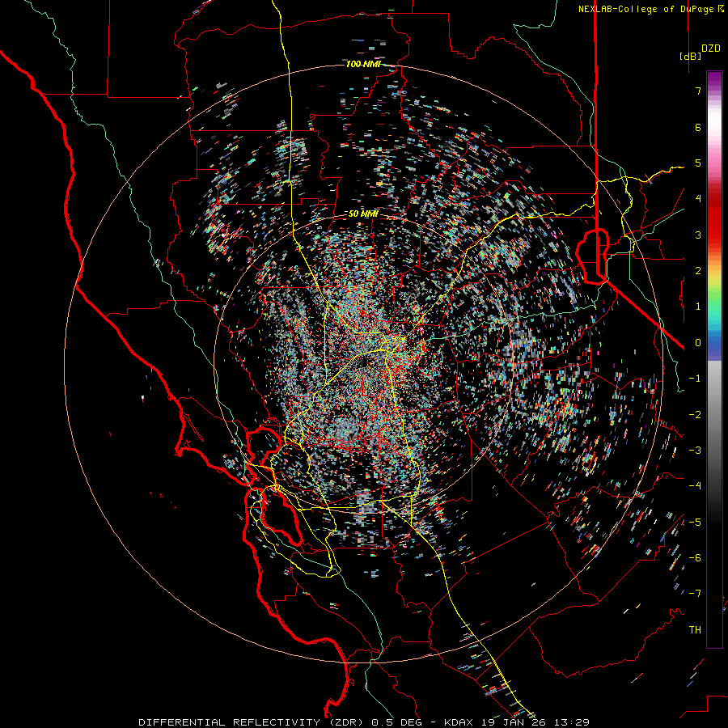Viewport: 728px width, 728px height.
Task: Click the 4 value on the color scale
Action: pyautogui.click(x=698, y=199)
